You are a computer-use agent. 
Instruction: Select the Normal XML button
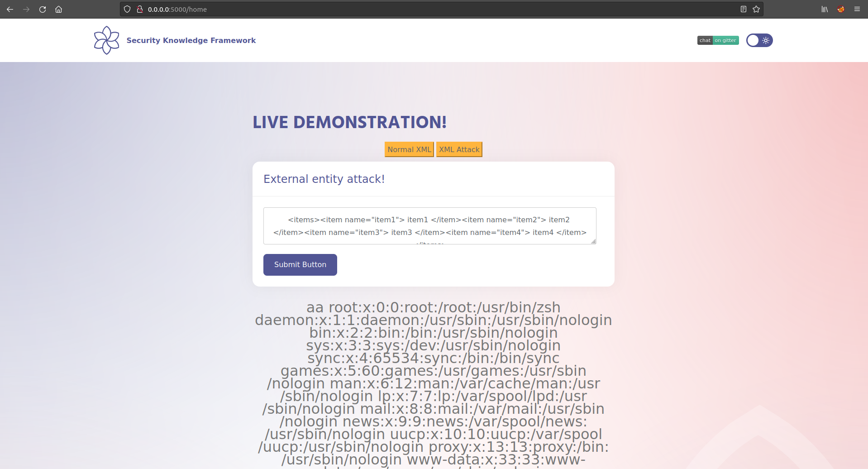[409, 149]
